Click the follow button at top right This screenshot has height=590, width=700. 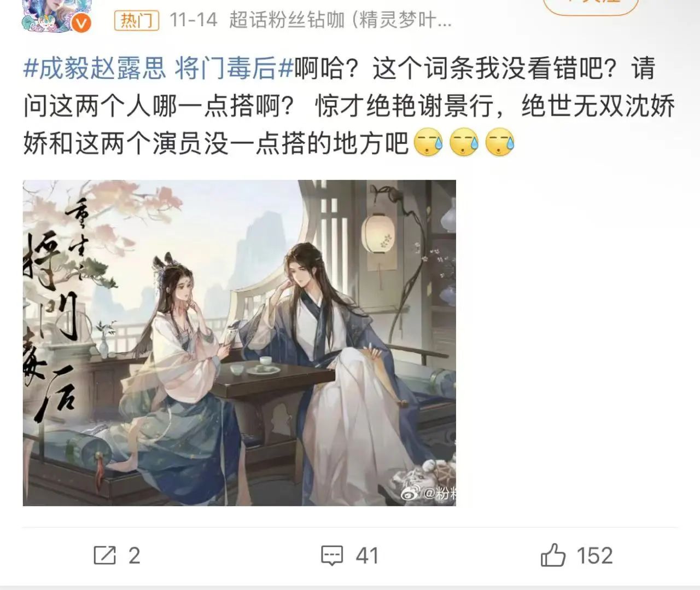tap(591, 5)
